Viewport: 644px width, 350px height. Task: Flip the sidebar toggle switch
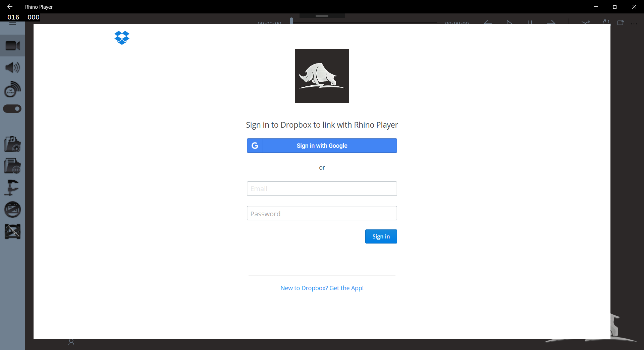point(12,109)
